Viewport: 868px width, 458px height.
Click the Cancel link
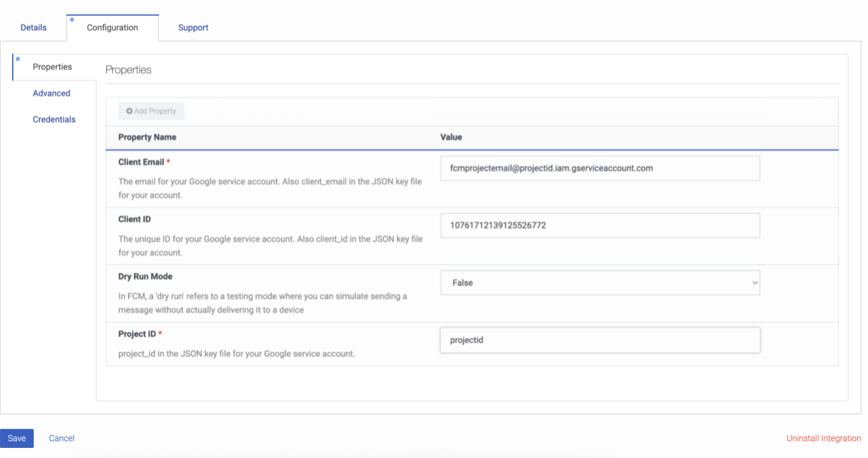tap(62, 438)
